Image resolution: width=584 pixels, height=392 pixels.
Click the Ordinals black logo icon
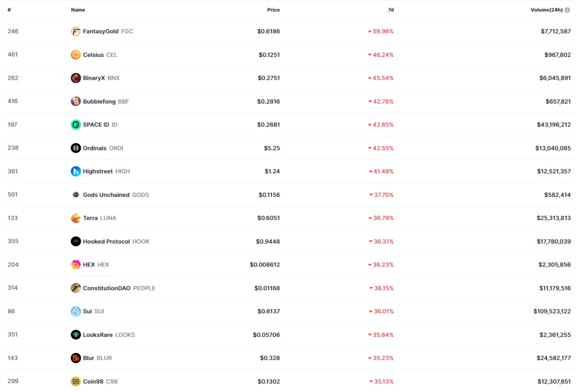[76, 148]
